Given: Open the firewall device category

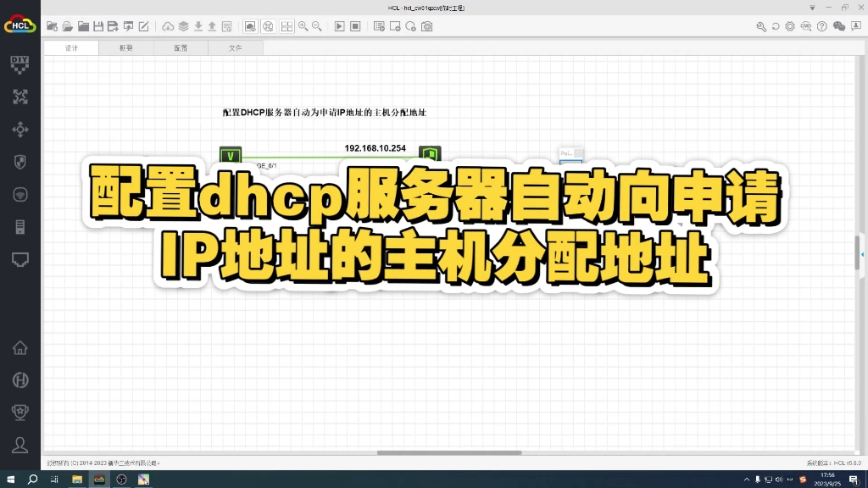Looking at the screenshot, I should (x=19, y=162).
